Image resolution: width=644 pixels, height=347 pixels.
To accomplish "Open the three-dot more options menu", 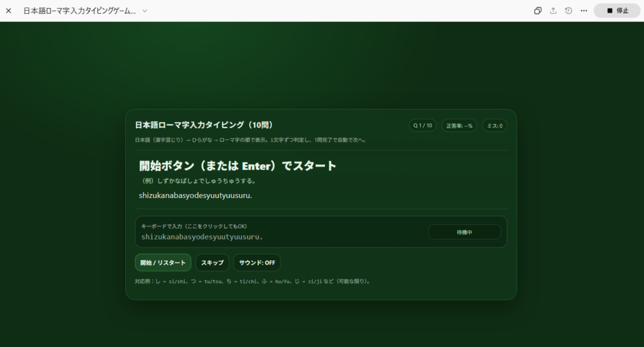I will click(x=584, y=11).
